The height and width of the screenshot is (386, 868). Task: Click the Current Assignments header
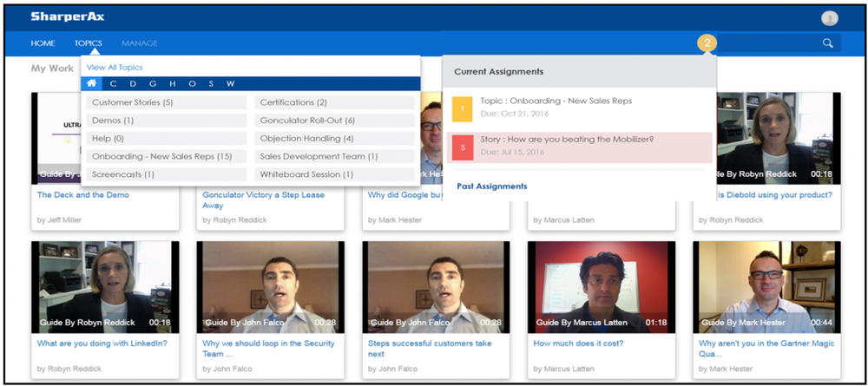tap(499, 72)
